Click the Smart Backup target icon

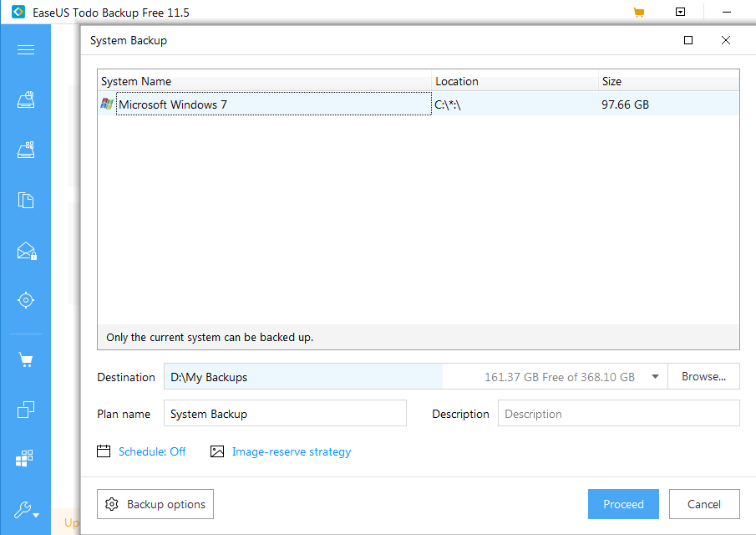26,300
